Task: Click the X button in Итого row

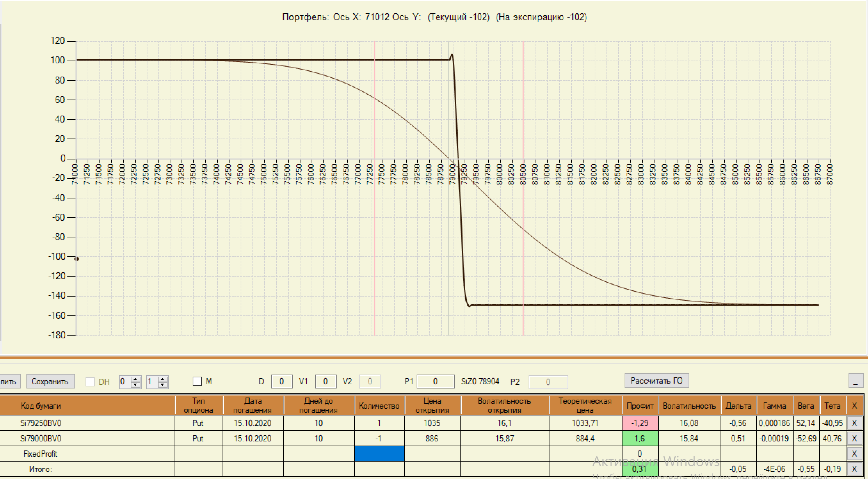Action: (854, 469)
